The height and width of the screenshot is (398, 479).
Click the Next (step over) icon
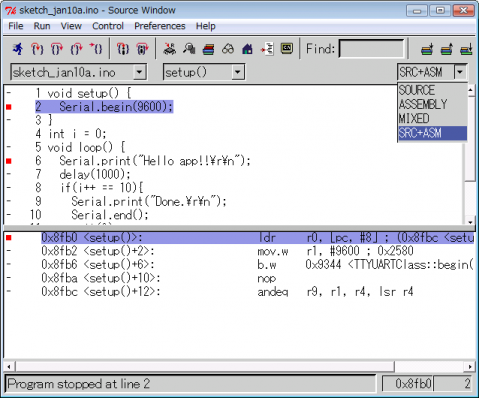point(57,49)
